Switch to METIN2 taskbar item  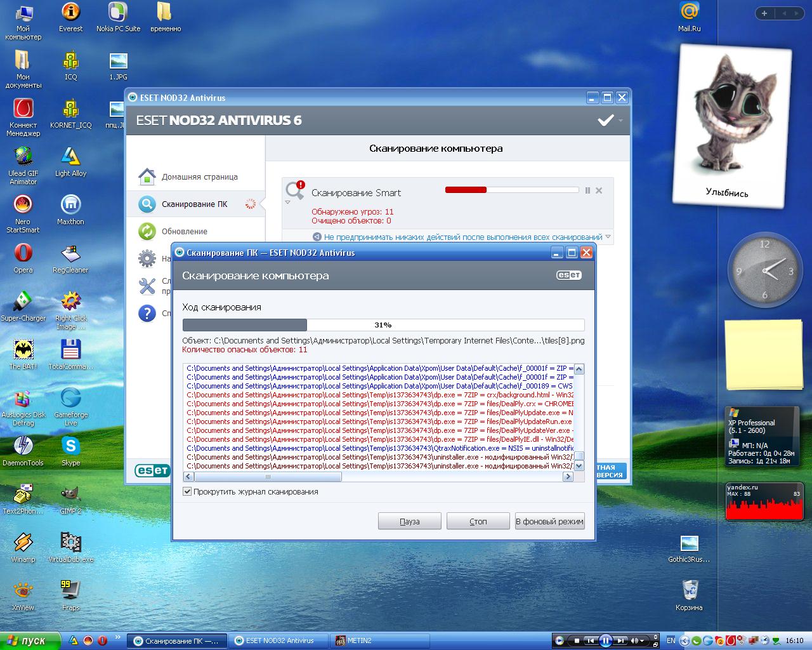[381, 640]
